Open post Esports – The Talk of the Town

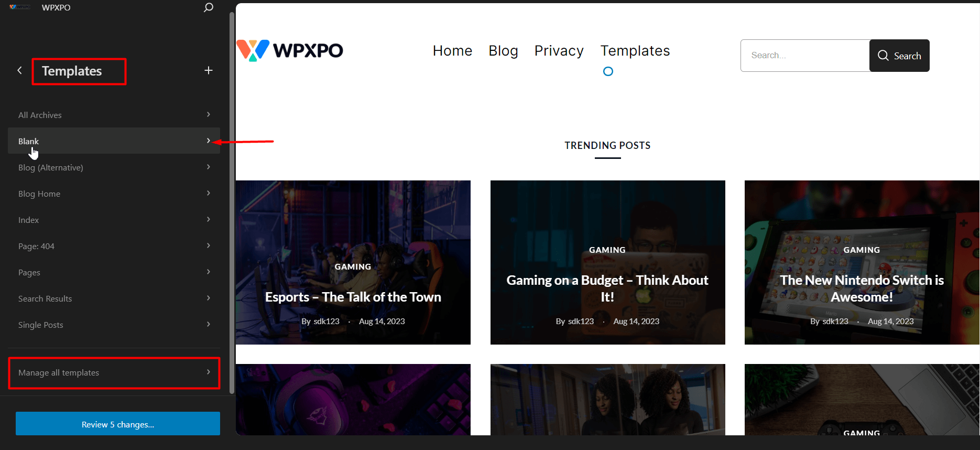point(353,297)
